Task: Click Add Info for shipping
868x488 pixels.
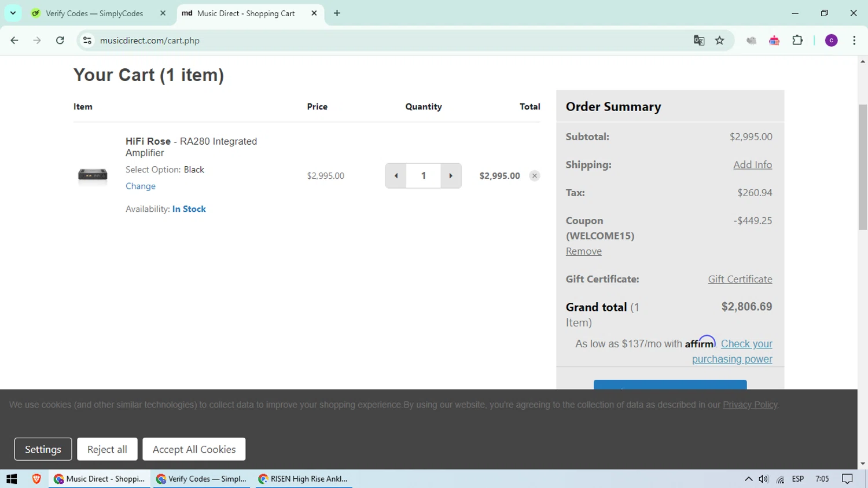Action: click(x=752, y=165)
